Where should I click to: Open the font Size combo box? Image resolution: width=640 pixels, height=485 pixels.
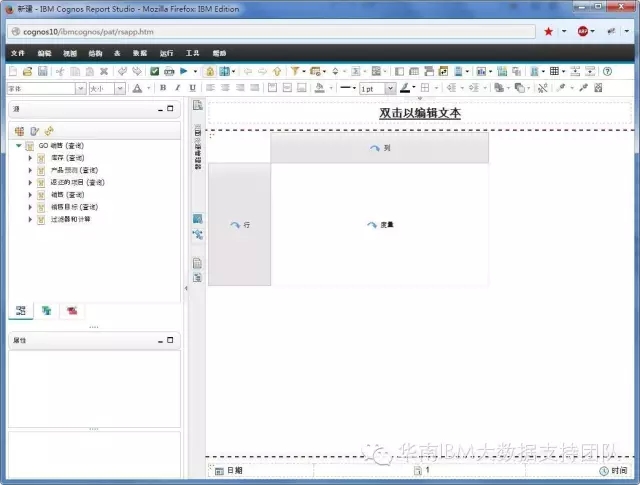coord(107,88)
